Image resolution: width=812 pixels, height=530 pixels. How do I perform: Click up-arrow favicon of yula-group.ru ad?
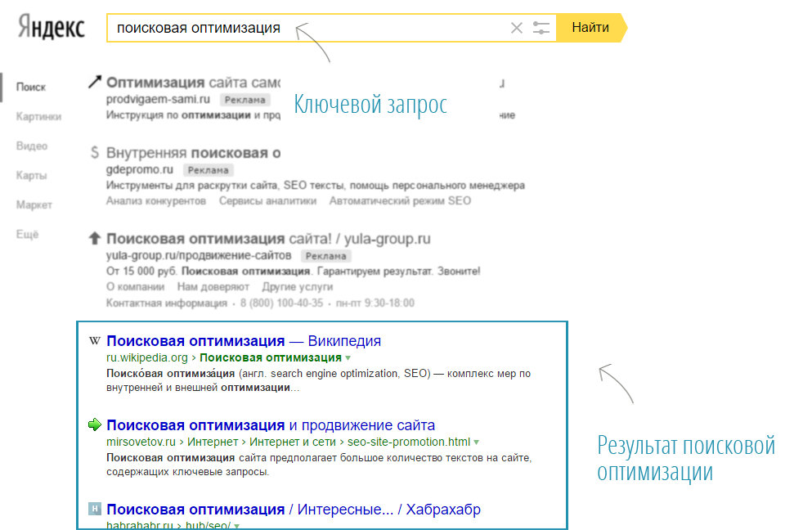[x=94, y=238]
